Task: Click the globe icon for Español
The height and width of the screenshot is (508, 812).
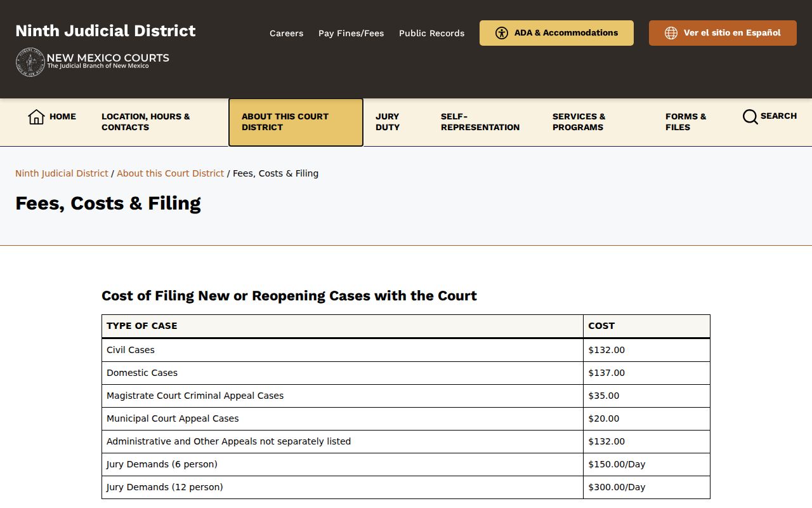Action: [x=671, y=33]
